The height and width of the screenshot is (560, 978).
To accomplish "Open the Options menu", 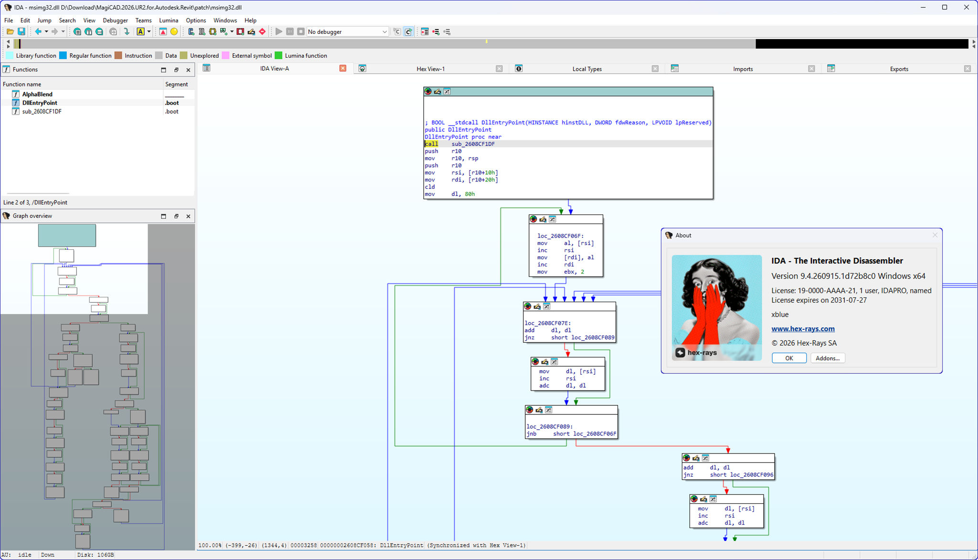I will click(196, 20).
